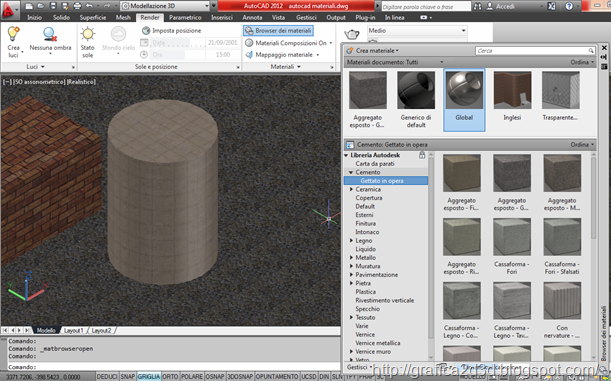Click the Crea materiale icon
This screenshot has height=381, width=611.
pyautogui.click(x=350, y=51)
